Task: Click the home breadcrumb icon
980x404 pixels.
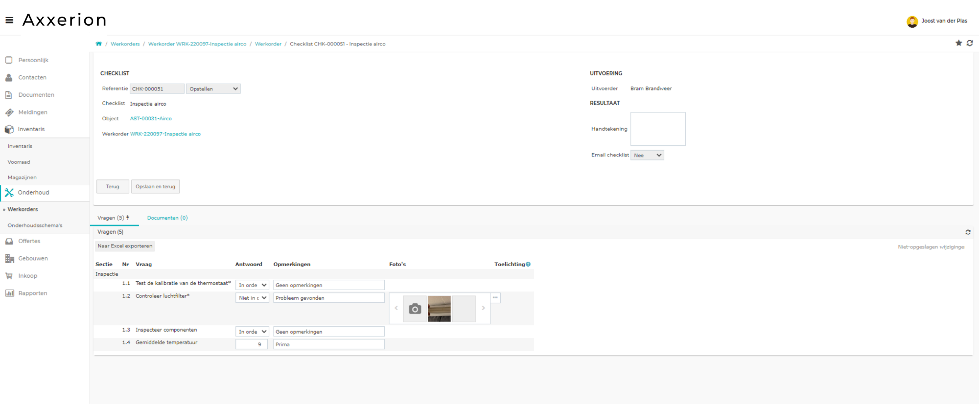Action: 99,44
